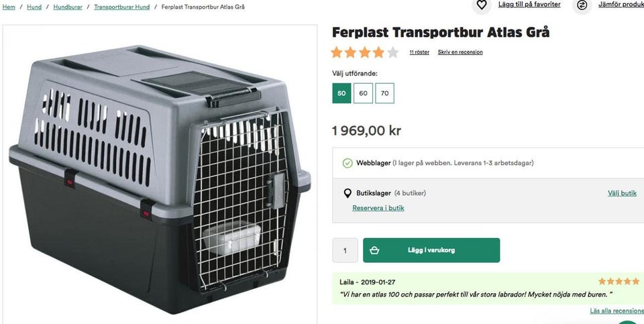Open the Välj butik link
The image size is (644, 324).
pyautogui.click(x=622, y=193)
